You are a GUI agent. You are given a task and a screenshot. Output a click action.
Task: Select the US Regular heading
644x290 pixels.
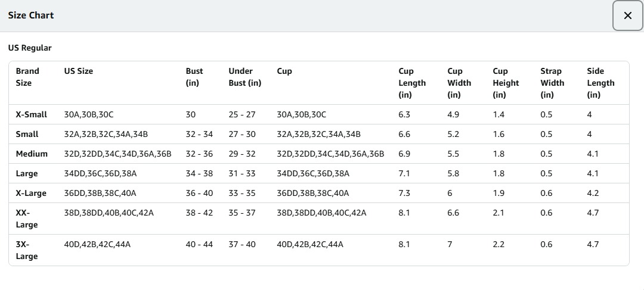tap(30, 48)
